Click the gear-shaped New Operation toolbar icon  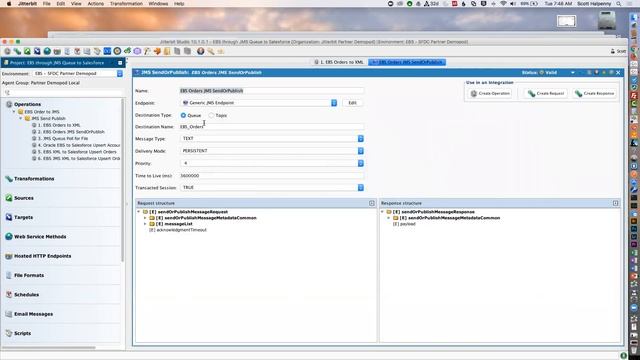point(7,51)
